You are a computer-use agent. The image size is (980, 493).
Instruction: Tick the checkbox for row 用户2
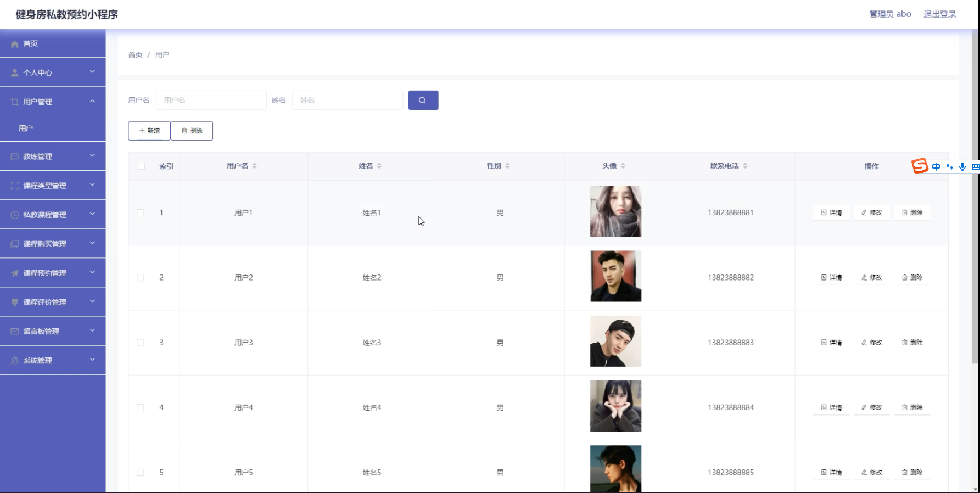coord(141,278)
